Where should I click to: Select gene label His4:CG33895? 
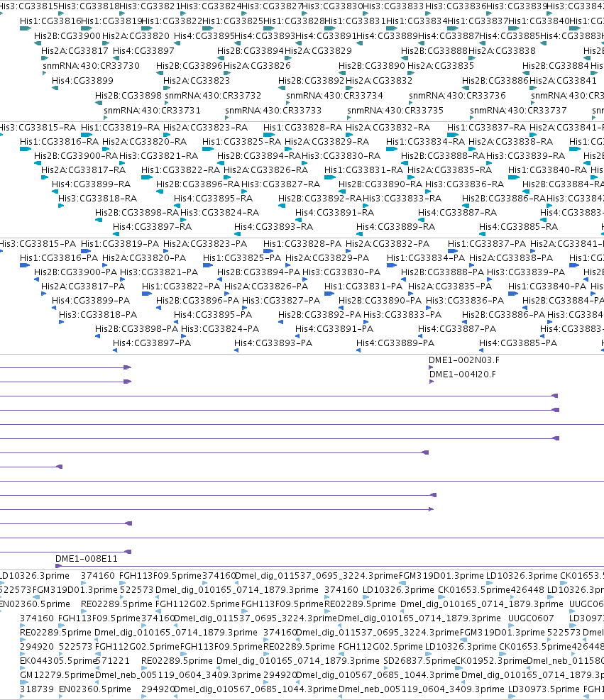tap(204, 35)
